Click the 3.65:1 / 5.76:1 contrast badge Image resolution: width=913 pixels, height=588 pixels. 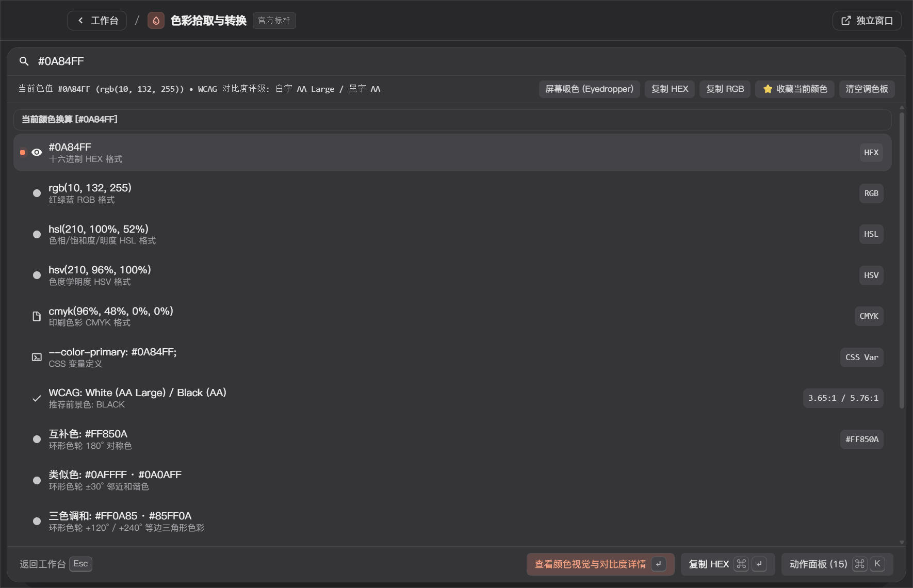[843, 398]
